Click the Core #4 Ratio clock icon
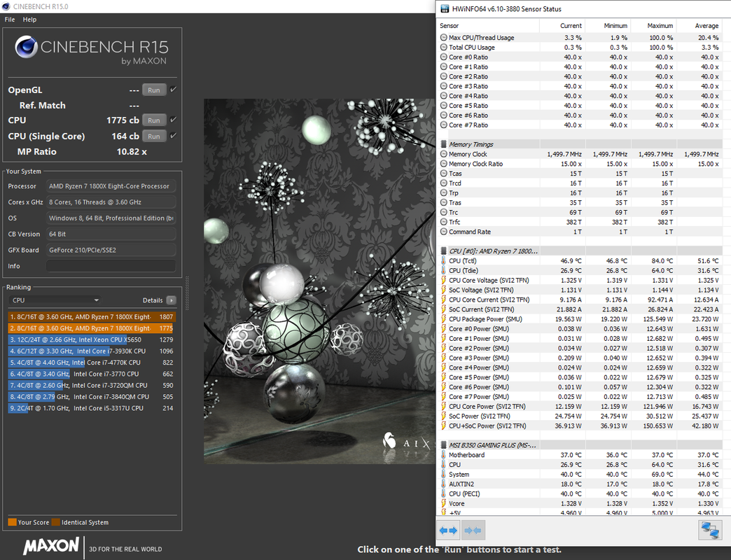Screen dimensions: 731x560 point(444,95)
